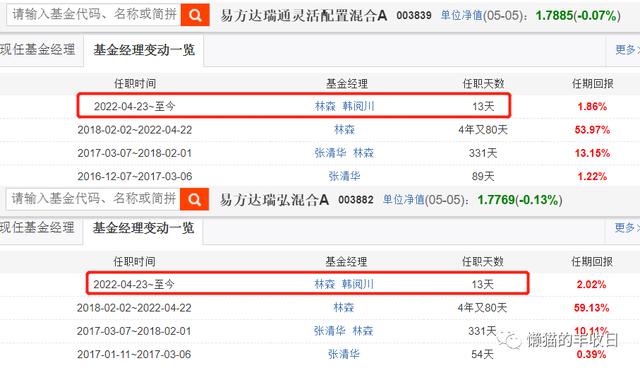This screenshot has height=368, width=640.
Task: Open manager 林森 in the 1.86% return row
Action: click(325, 106)
